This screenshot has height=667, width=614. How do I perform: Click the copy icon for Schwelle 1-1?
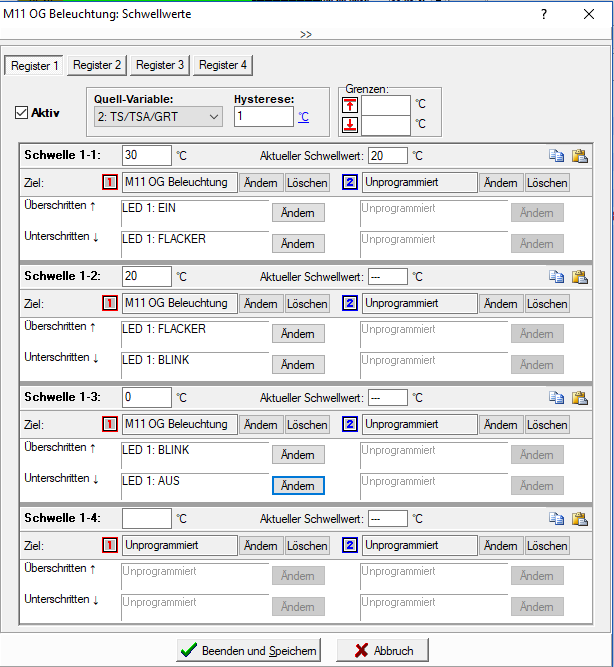click(x=557, y=156)
